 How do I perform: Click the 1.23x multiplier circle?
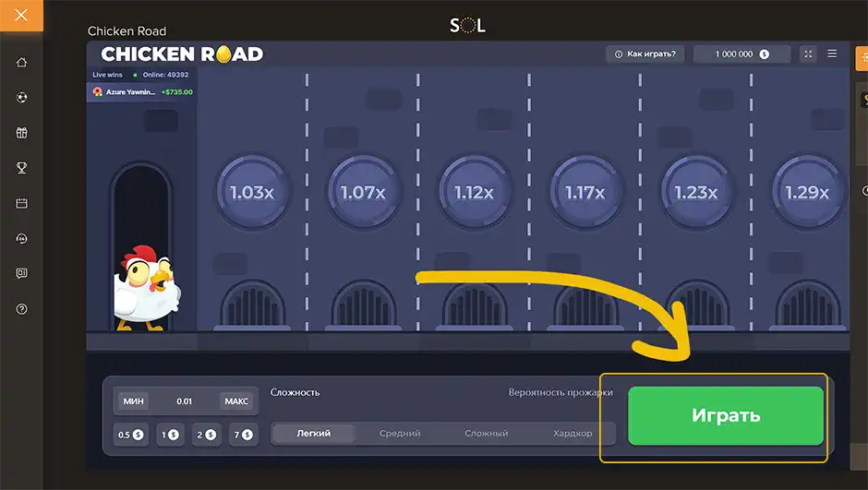pyautogui.click(x=696, y=192)
